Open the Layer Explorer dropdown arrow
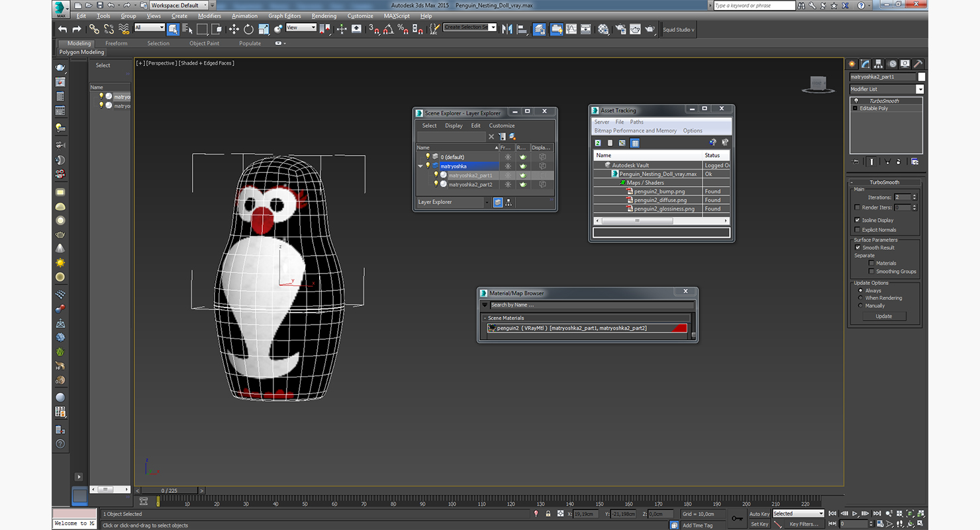 [487, 203]
